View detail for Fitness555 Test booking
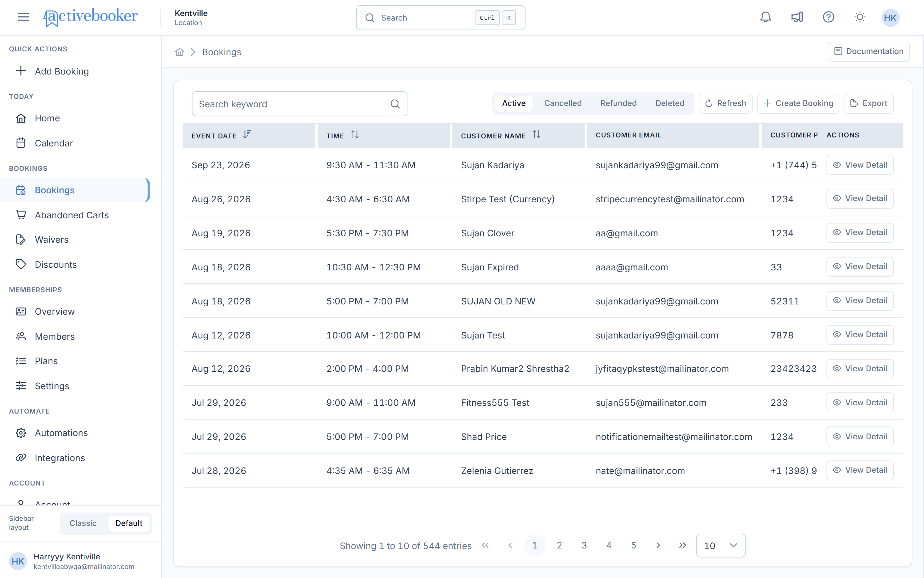This screenshot has height=578, width=924. point(860,403)
